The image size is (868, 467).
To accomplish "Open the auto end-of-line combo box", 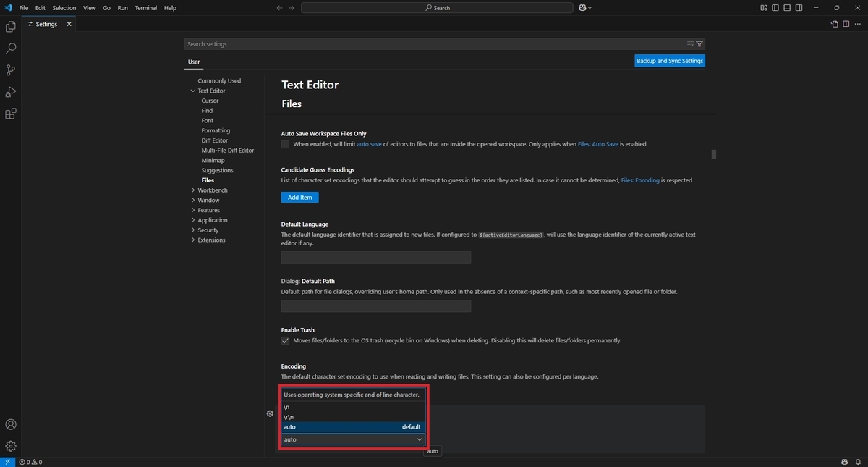I will click(352, 439).
